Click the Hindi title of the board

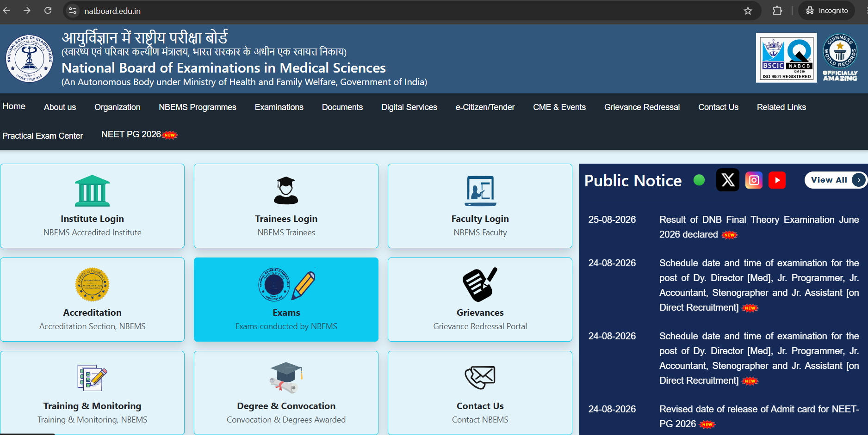(145, 38)
